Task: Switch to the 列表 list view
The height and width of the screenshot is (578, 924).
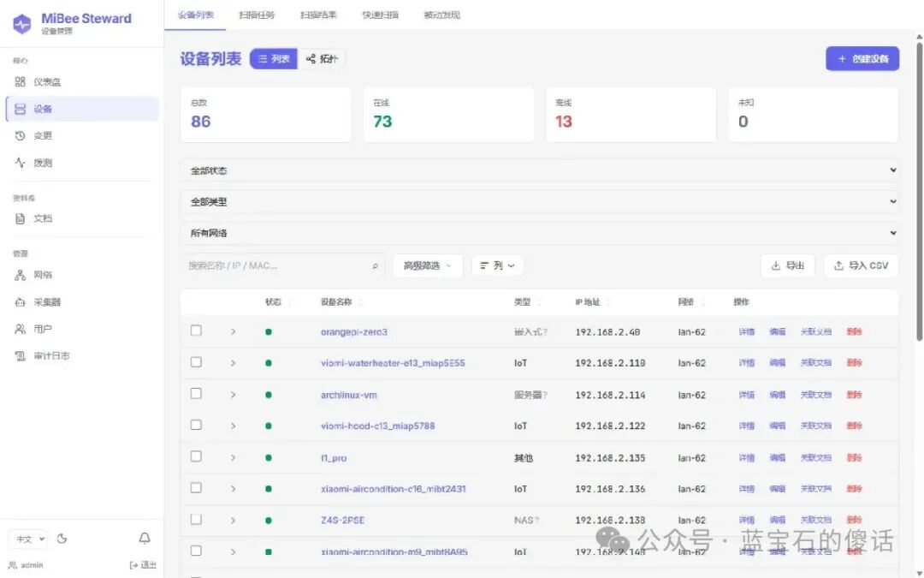Action: tap(274, 58)
